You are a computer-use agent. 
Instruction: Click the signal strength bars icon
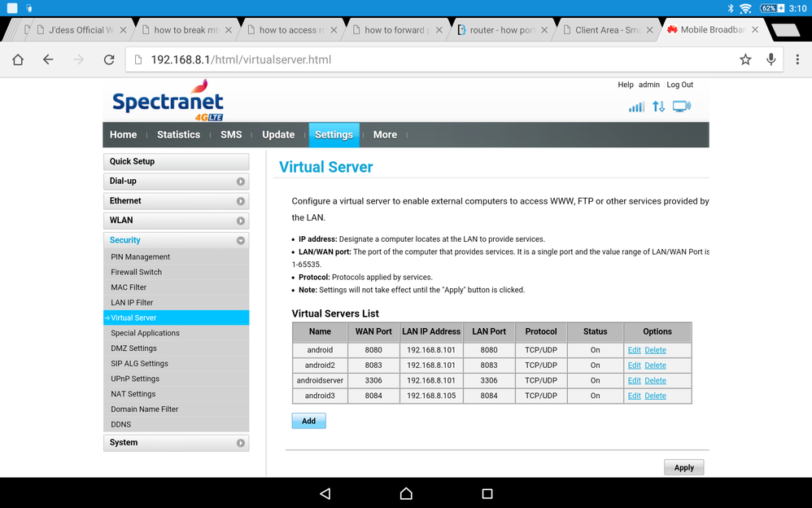point(636,107)
